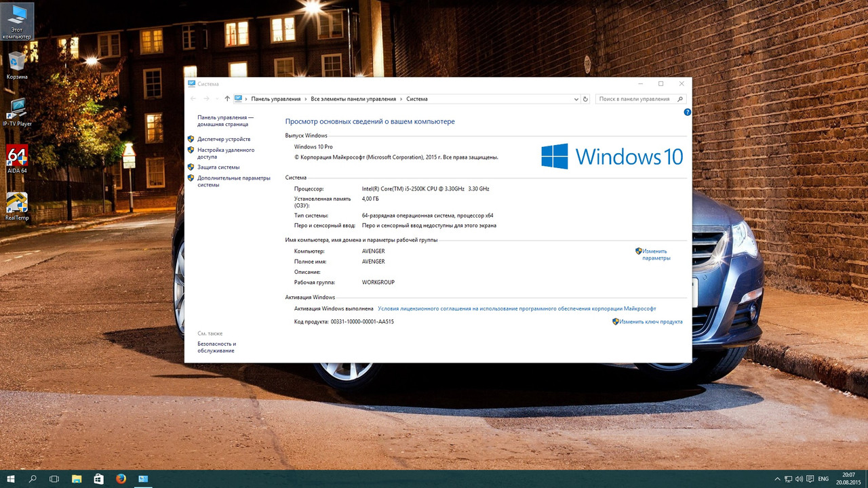
Task: Open the address bar history dropdown
Action: pos(576,99)
